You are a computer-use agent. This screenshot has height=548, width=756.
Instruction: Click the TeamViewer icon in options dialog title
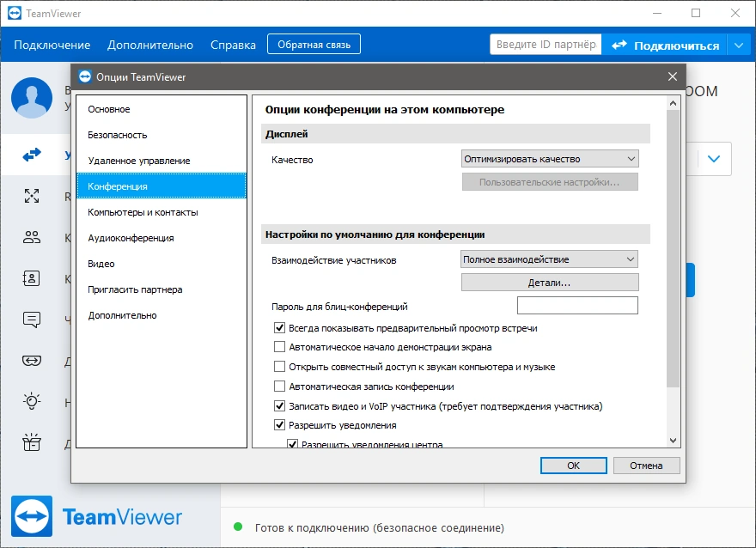coord(85,76)
